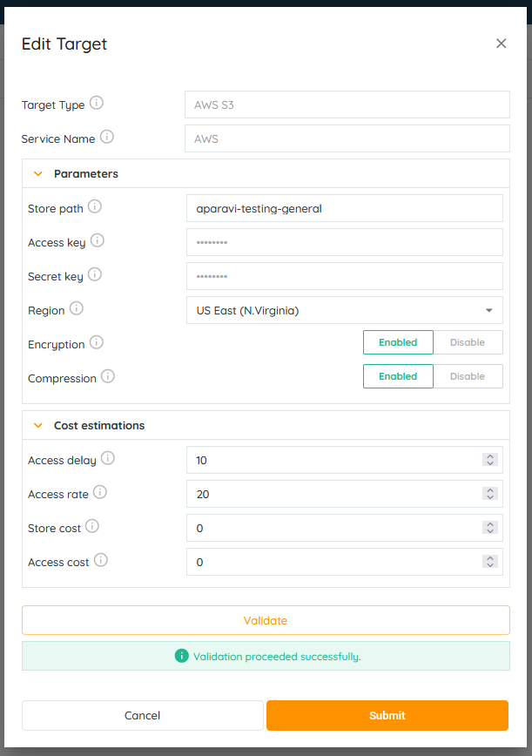The width and height of the screenshot is (532, 756).
Task: Set Compression to Disable
Action: (468, 376)
